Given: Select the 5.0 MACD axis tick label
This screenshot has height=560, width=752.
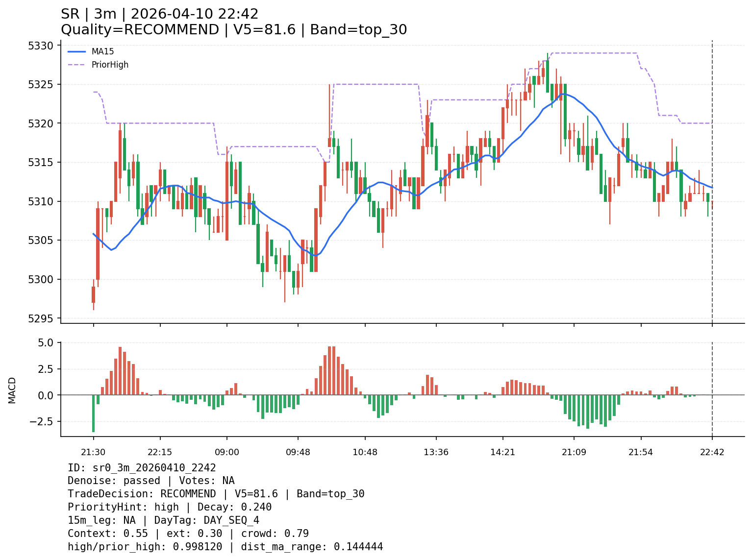Looking at the screenshot, I should (48, 342).
